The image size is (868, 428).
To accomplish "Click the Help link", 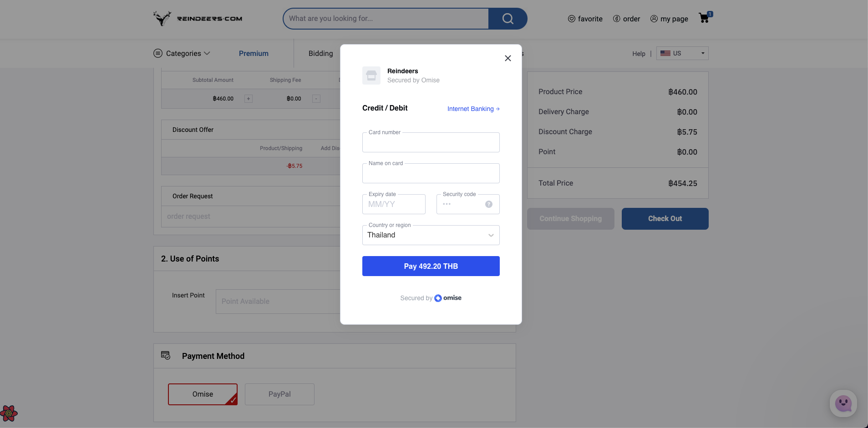I will 639,54.
